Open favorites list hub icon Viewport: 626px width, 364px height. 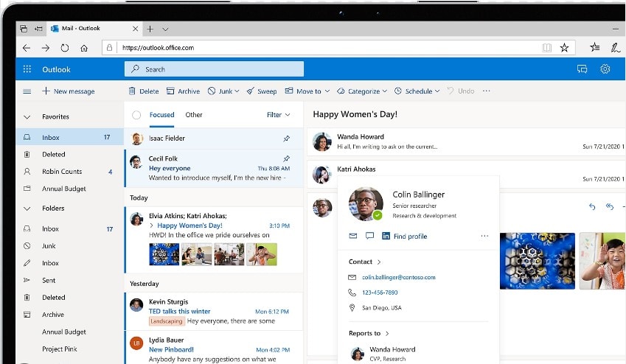pyautogui.click(x=595, y=47)
